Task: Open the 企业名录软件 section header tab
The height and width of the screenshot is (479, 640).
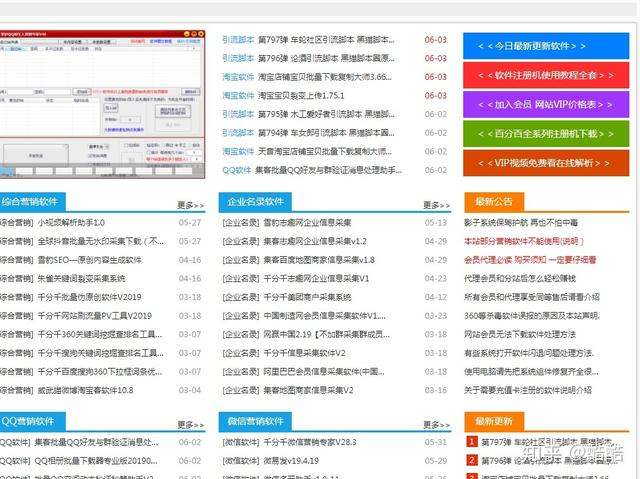Action: [x=255, y=202]
